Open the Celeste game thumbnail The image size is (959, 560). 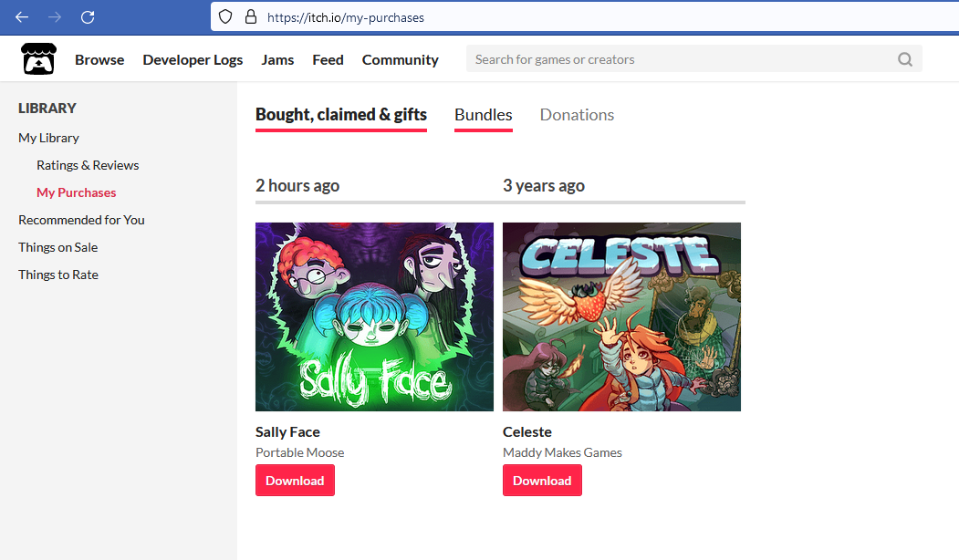tap(621, 316)
